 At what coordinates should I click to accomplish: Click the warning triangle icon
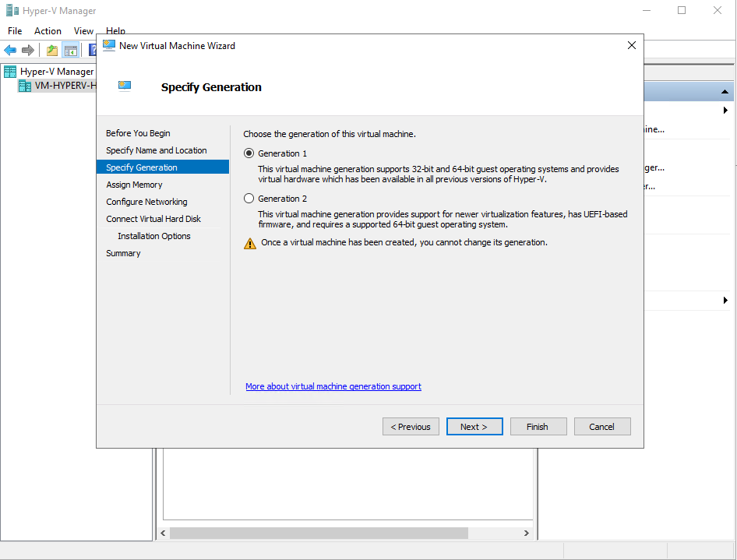point(250,243)
